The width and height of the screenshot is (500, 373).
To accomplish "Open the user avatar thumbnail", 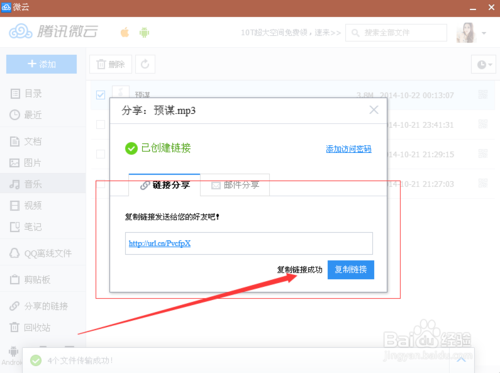I will (x=466, y=33).
